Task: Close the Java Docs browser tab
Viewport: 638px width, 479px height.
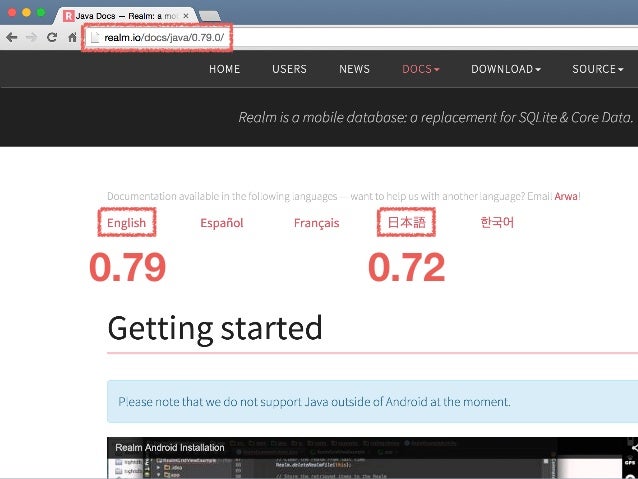Action: click(x=186, y=16)
